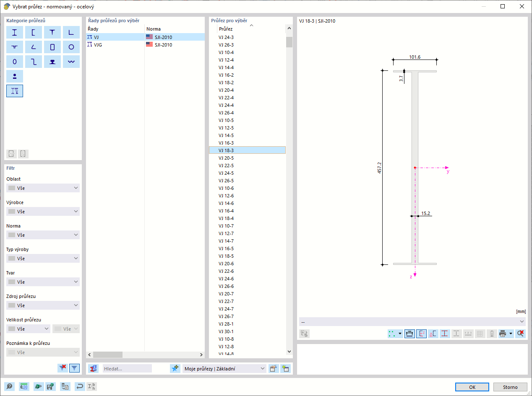Select the channel (C) section category
The width and height of the screenshot is (532, 396).
34,32
